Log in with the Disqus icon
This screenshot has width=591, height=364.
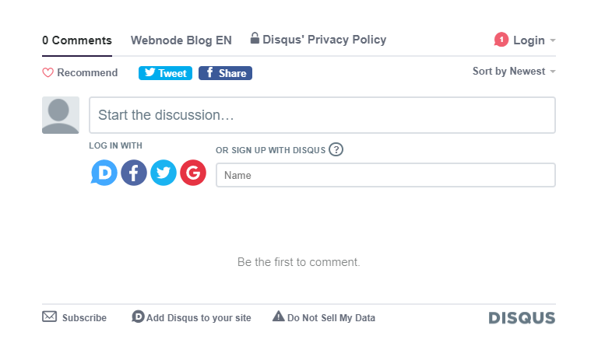(x=104, y=173)
